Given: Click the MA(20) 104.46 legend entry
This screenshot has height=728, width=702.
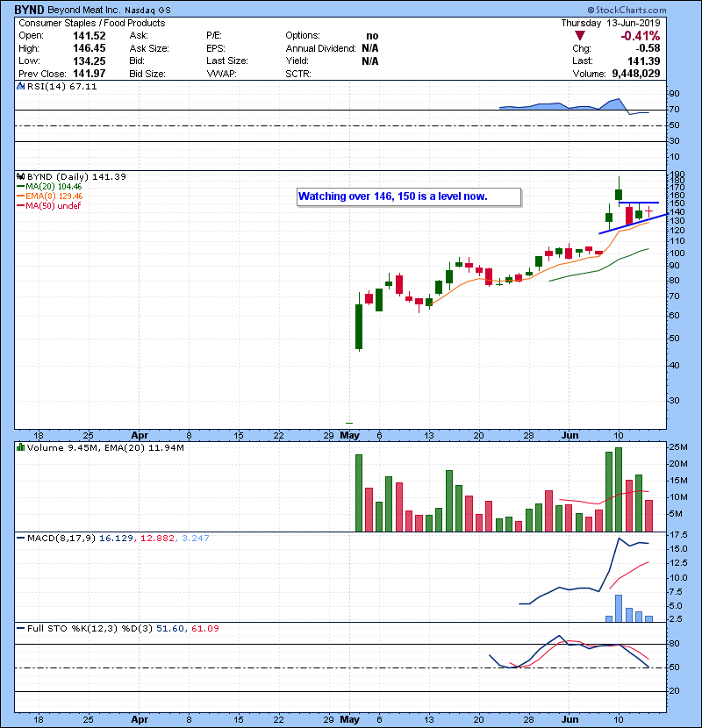Looking at the screenshot, I should tap(49, 187).
